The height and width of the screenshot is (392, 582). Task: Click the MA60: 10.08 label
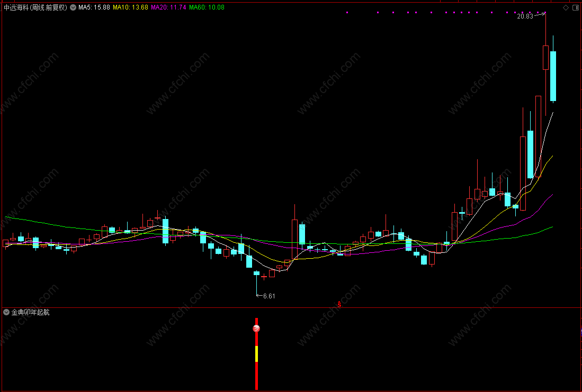pyautogui.click(x=207, y=7)
